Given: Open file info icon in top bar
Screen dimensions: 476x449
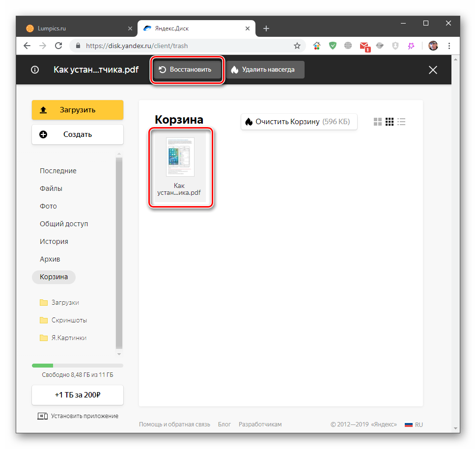Looking at the screenshot, I should [x=35, y=70].
